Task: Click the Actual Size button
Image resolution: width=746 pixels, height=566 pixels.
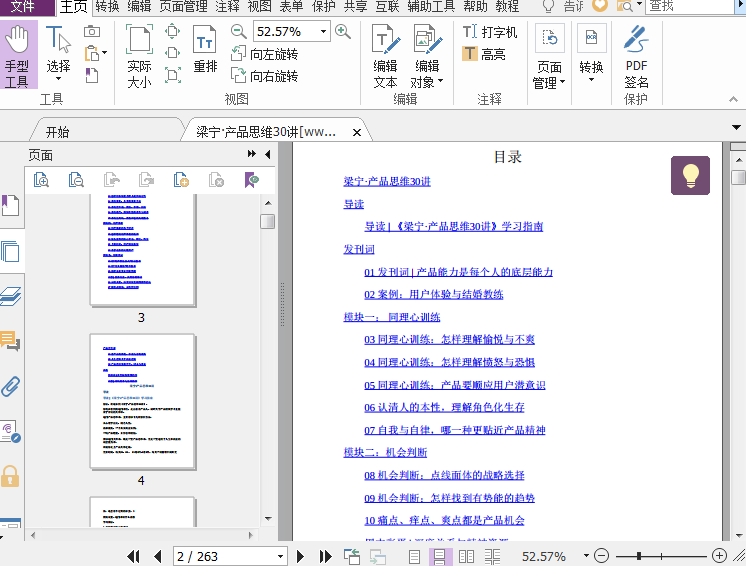Action: 139,56
